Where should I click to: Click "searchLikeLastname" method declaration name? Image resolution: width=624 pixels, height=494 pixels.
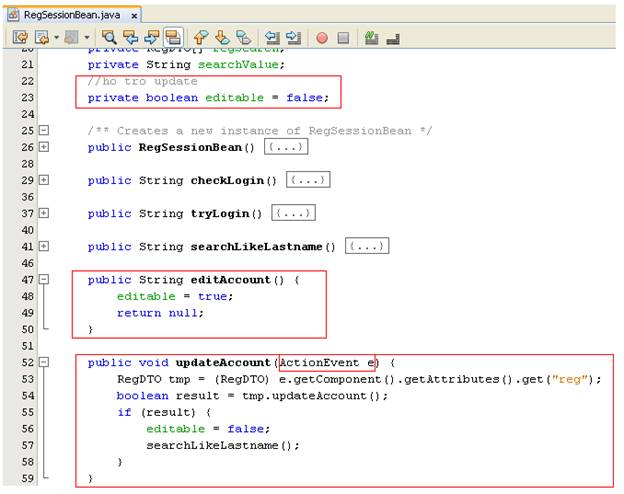[256, 247]
